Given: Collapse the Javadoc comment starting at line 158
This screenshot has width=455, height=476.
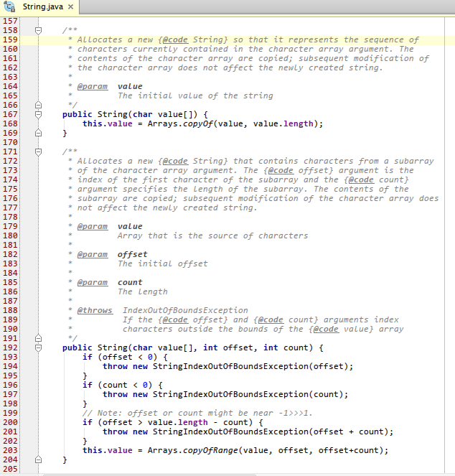Looking at the screenshot, I should pyautogui.click(x=38, y=30).
